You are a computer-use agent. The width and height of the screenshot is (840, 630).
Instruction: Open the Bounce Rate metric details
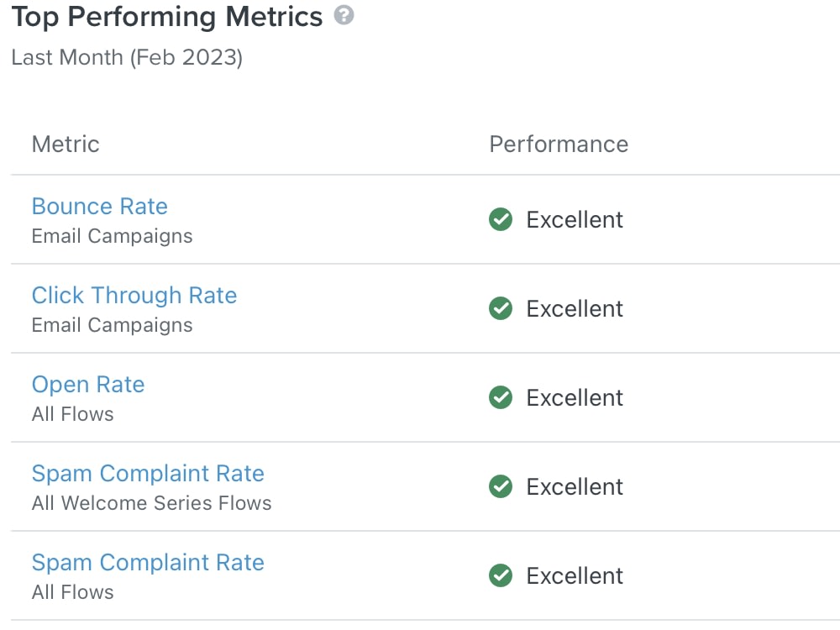[x=99, y=206]
